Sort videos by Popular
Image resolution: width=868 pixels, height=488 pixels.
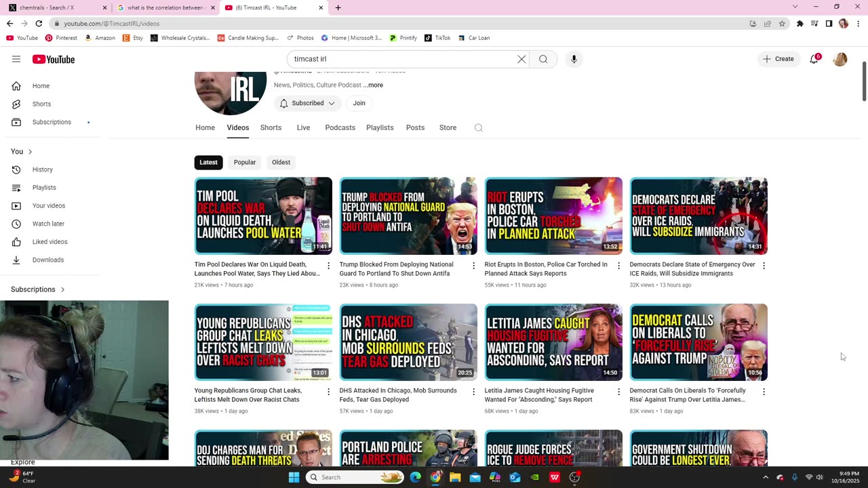[x=245, y=163]
